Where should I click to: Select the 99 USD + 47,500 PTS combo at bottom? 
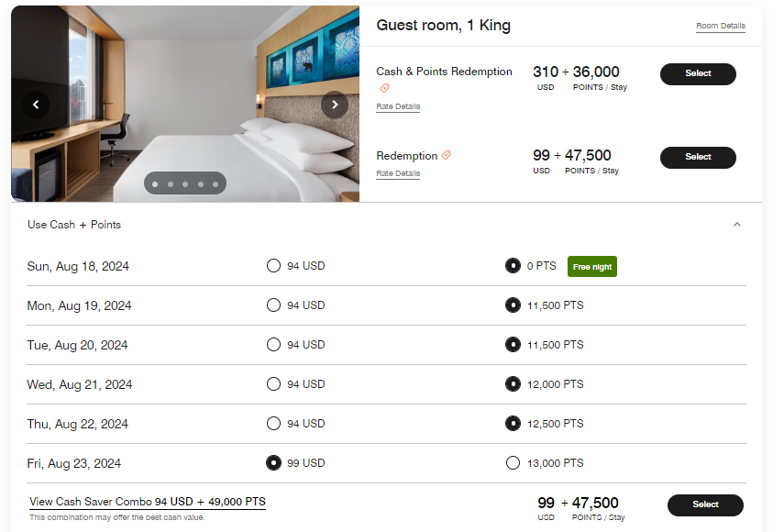(705, 504)
